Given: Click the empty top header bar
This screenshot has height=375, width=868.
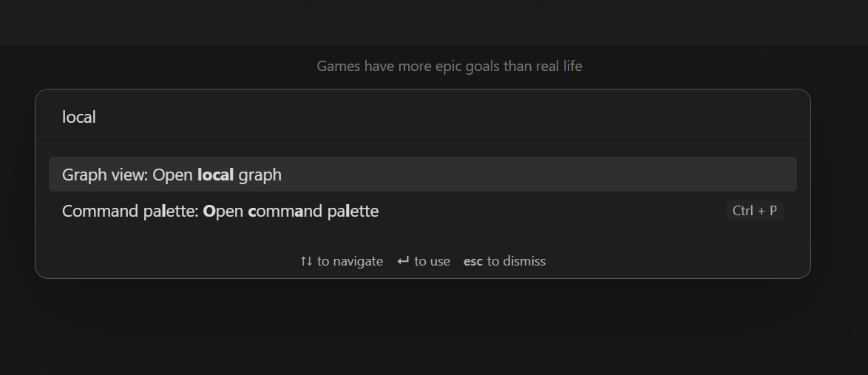Looking at the screenshot, I should 434,21.
